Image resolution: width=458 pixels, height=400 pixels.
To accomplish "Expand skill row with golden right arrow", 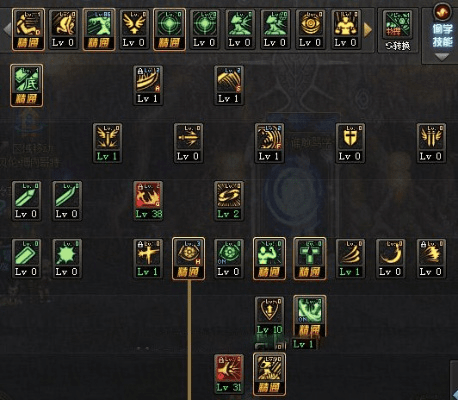I will pos(368,30).
